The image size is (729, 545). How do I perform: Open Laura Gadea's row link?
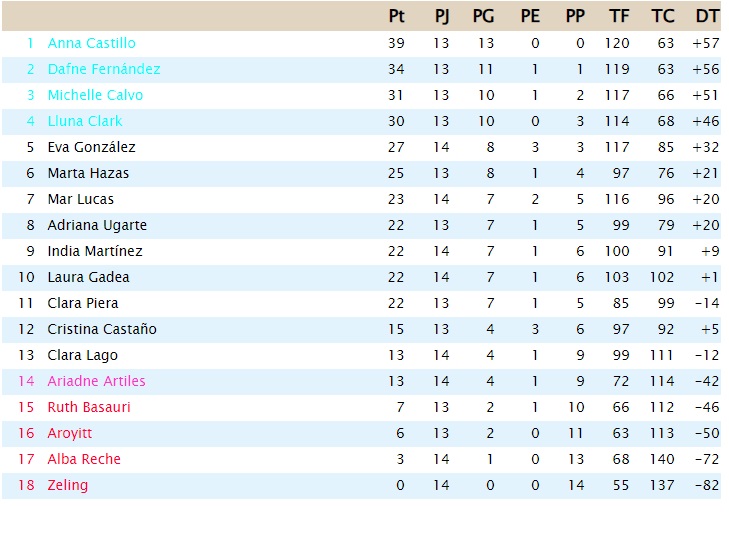tap(88, 278)
